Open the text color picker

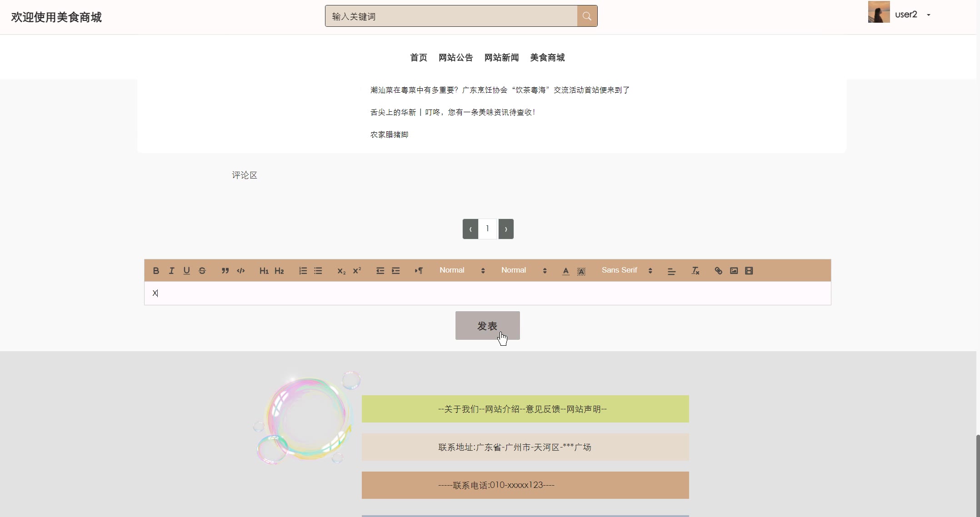(565, 271)
